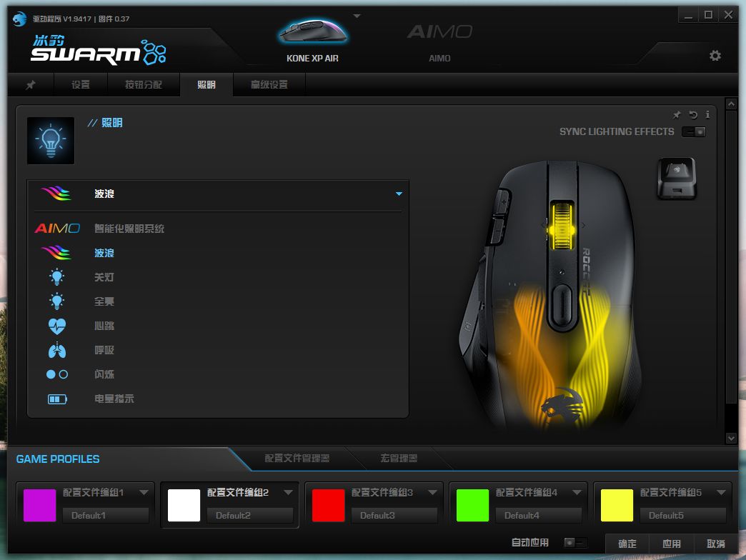Click the 取消 cancel button
This screenshot has height=560, width=746.
click(715, 544)
